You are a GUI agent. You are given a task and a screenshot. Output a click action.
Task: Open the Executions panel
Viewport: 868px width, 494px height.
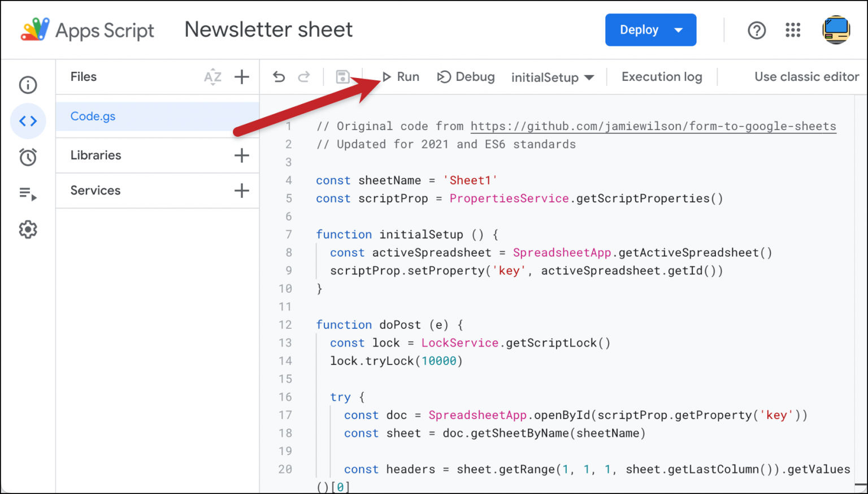pyautogui.click(x=28, y=193)
